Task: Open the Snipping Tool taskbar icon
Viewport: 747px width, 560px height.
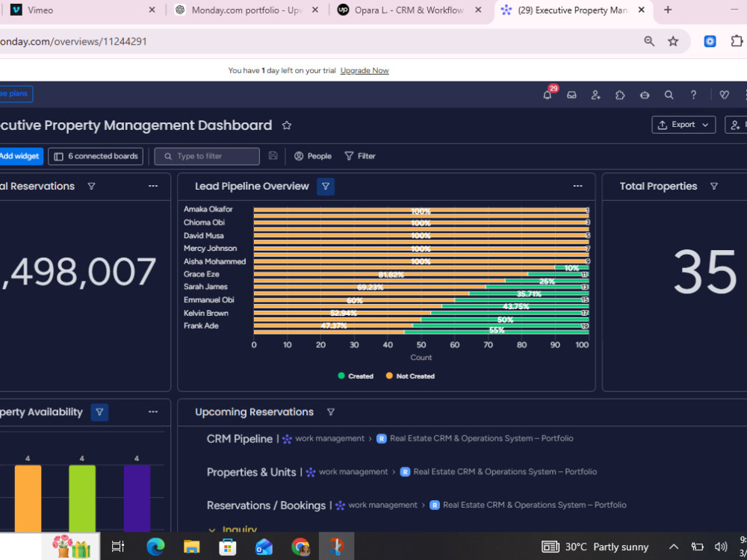Action: click(x=336, y=547)
